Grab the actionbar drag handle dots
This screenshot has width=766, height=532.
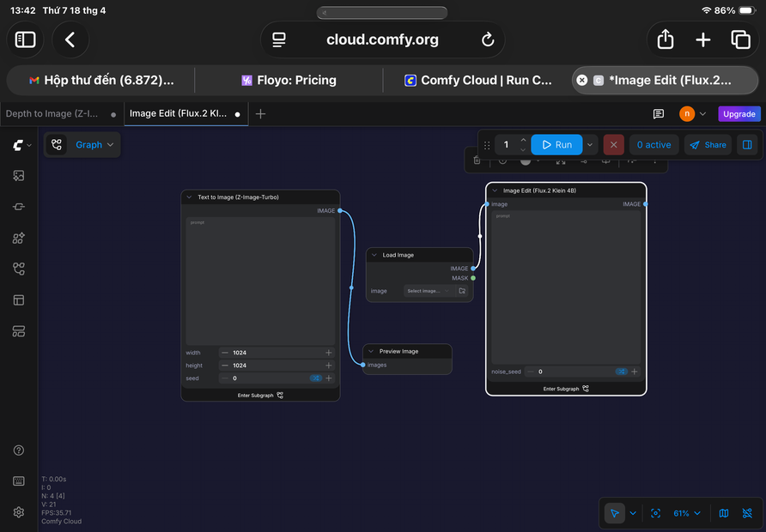tap(487, 145)
